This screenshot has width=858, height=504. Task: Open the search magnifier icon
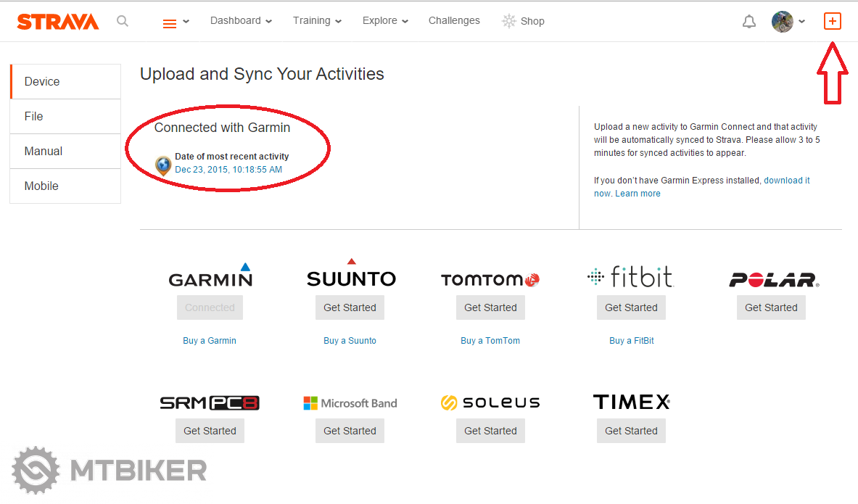coord(123,21)
